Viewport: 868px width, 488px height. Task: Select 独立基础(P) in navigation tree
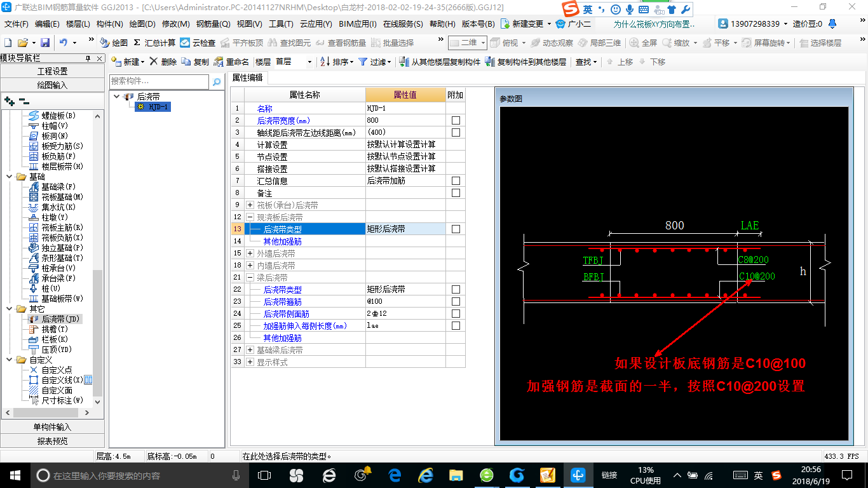(x=57, y=248)
